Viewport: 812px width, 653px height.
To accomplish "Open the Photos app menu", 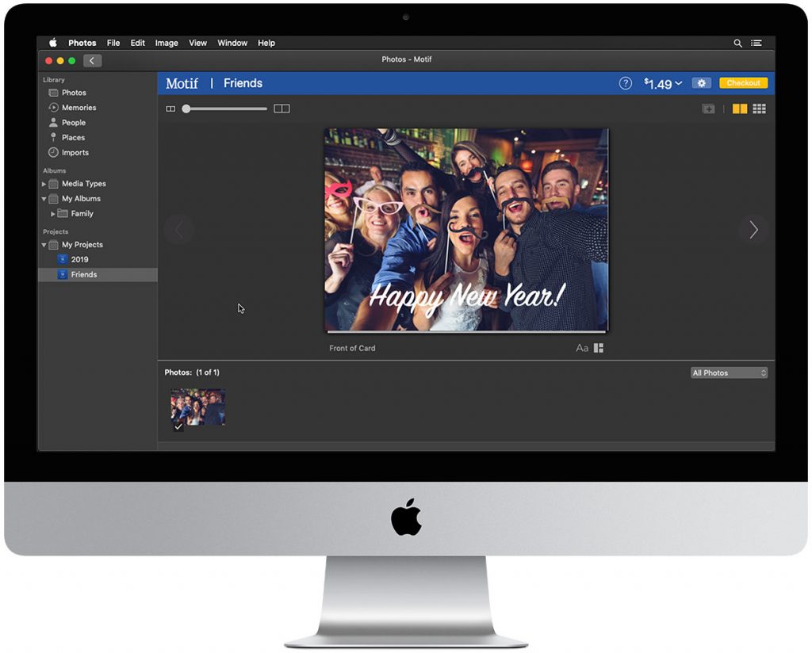I will click(82, 43).
